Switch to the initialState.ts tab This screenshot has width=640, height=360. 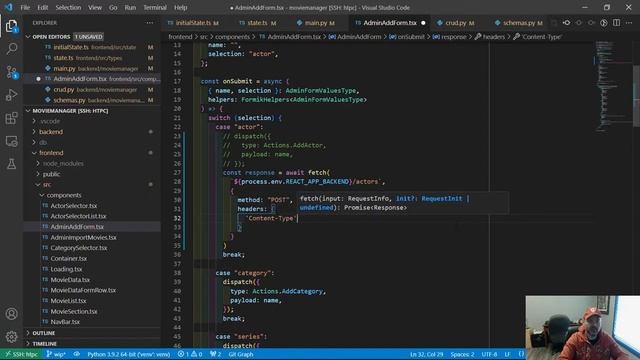click(x=193, y=23)
